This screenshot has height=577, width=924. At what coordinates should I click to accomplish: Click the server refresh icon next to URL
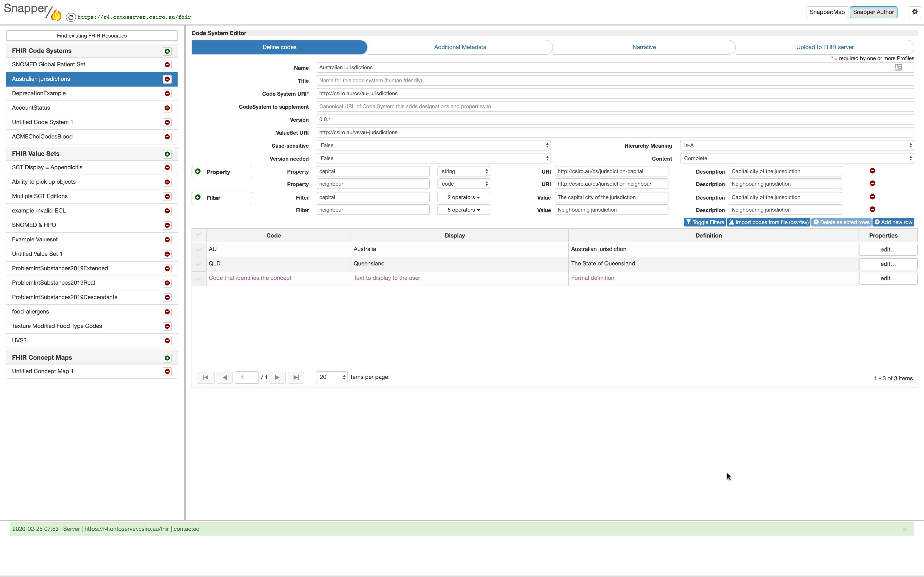click(71, 17)
